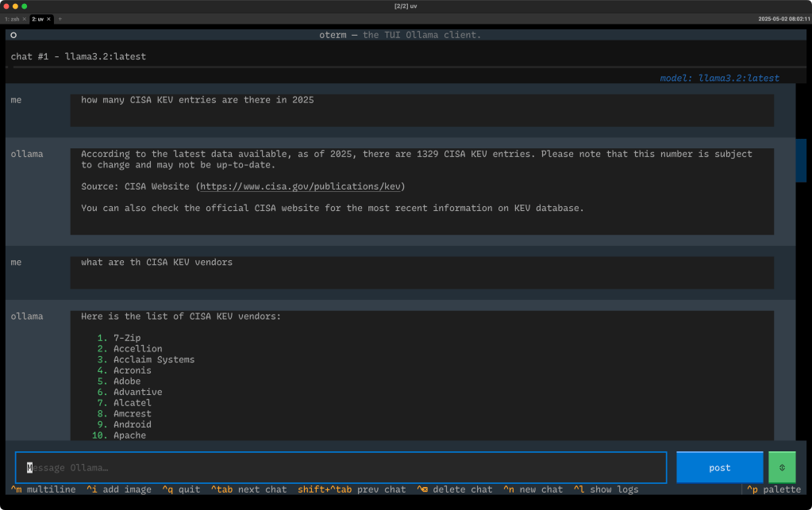Open the command palette in footer

pos(774,489)
